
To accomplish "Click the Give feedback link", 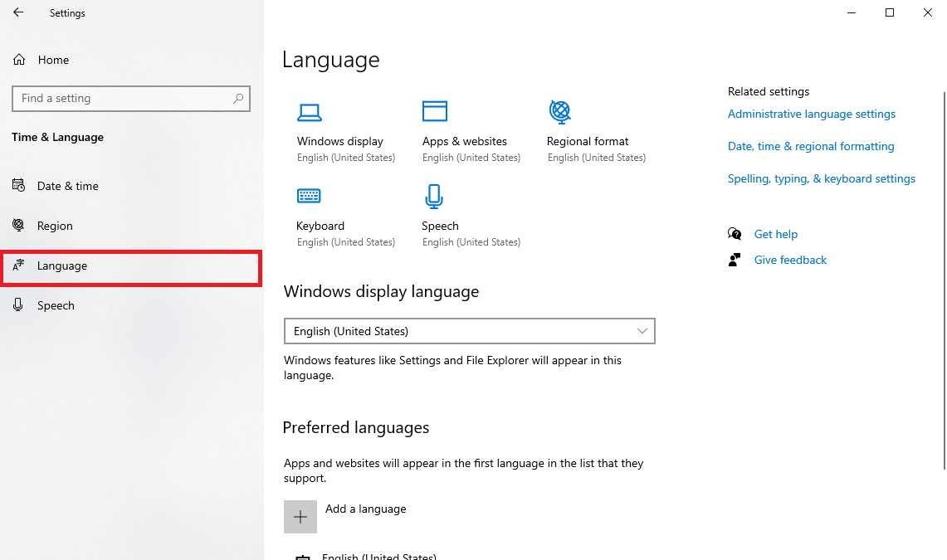I will click(x=790, y=261).
